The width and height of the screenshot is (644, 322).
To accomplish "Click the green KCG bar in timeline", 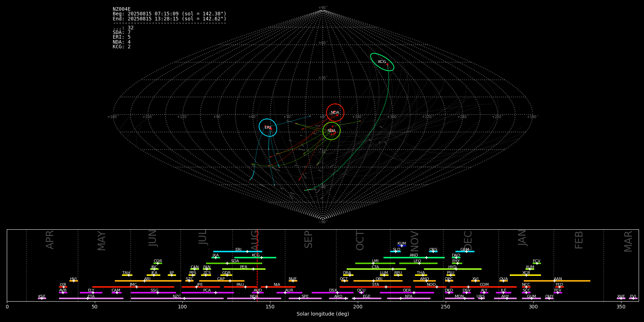I will [255, 258].
